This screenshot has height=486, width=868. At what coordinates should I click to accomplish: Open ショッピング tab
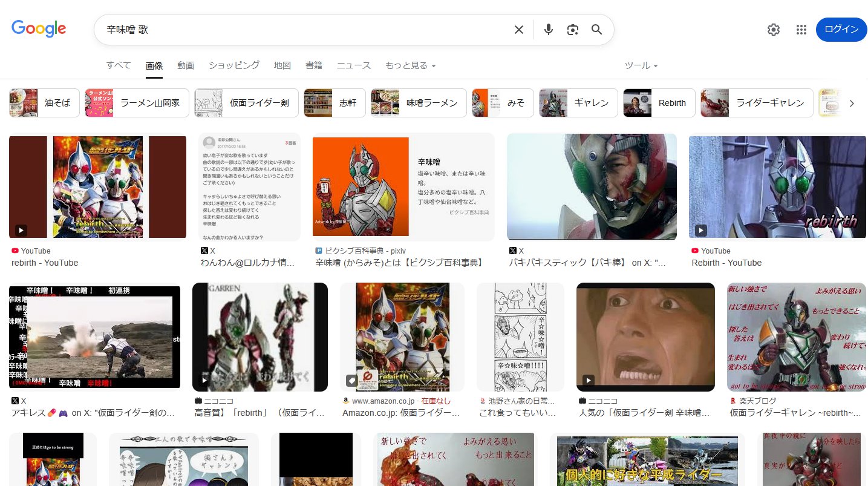pos(234,65)
